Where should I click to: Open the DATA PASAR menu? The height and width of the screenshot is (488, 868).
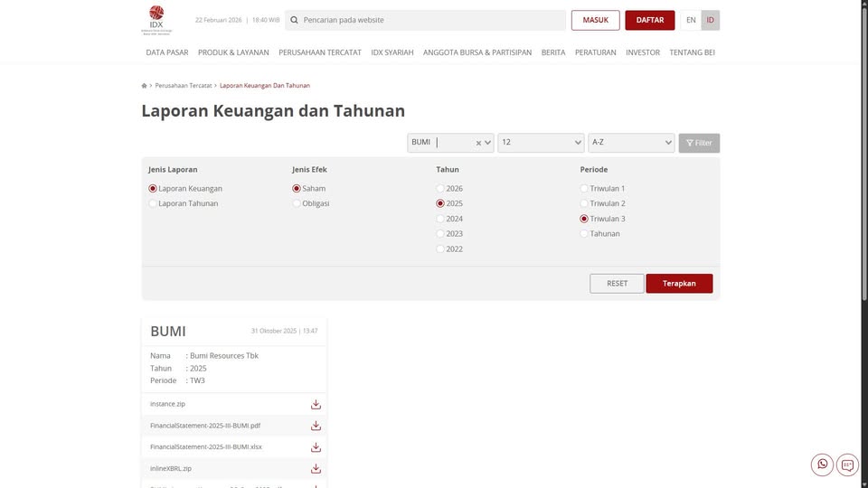[167, 52]
